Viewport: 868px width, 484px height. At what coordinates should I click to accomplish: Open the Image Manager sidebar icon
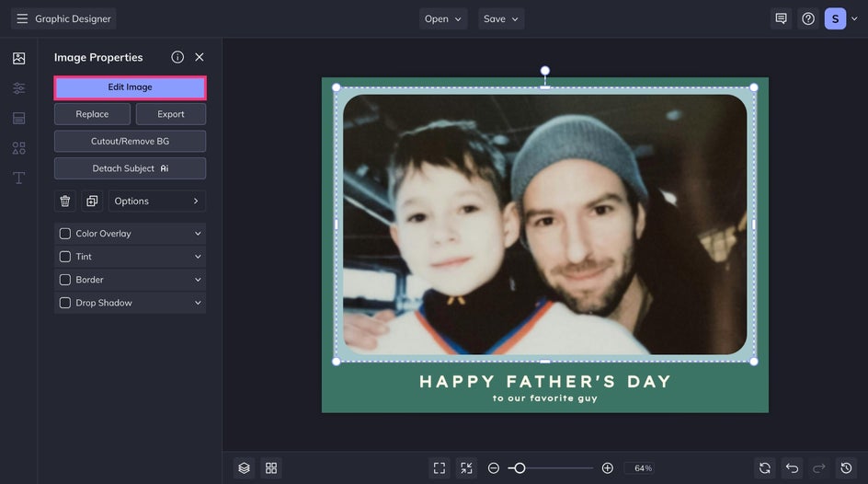(18, 58)
